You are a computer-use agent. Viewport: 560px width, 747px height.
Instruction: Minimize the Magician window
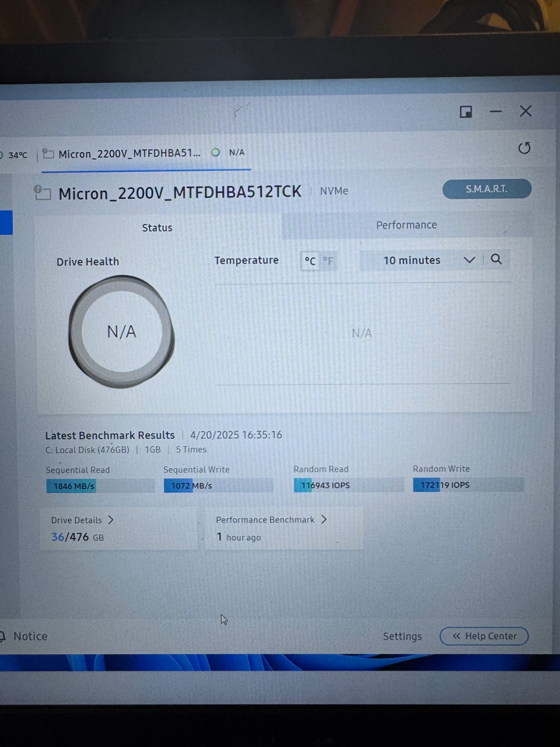496,111
